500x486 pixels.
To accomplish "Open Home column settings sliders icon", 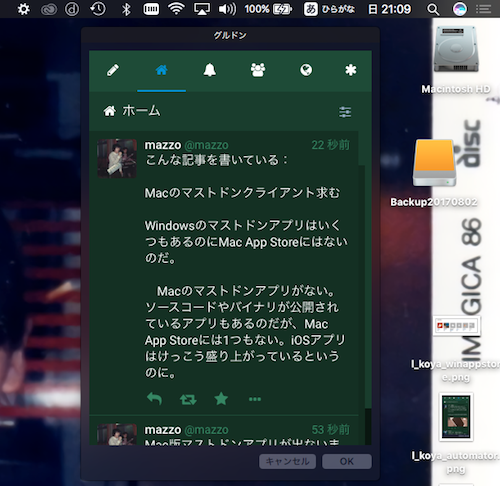I will click(x=345, y=112).
